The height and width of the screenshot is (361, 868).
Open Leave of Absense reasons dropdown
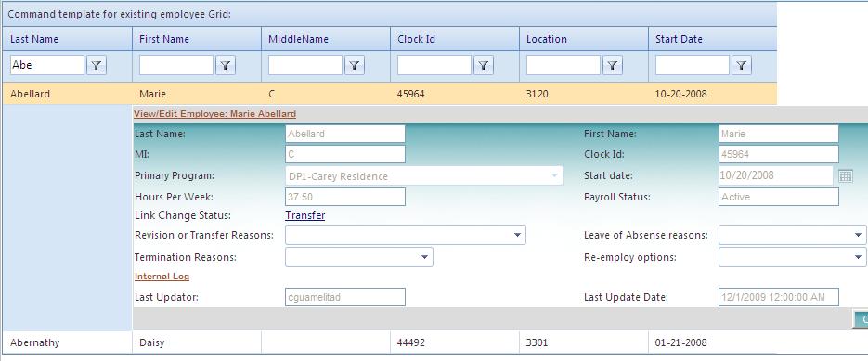click(858, 235)
